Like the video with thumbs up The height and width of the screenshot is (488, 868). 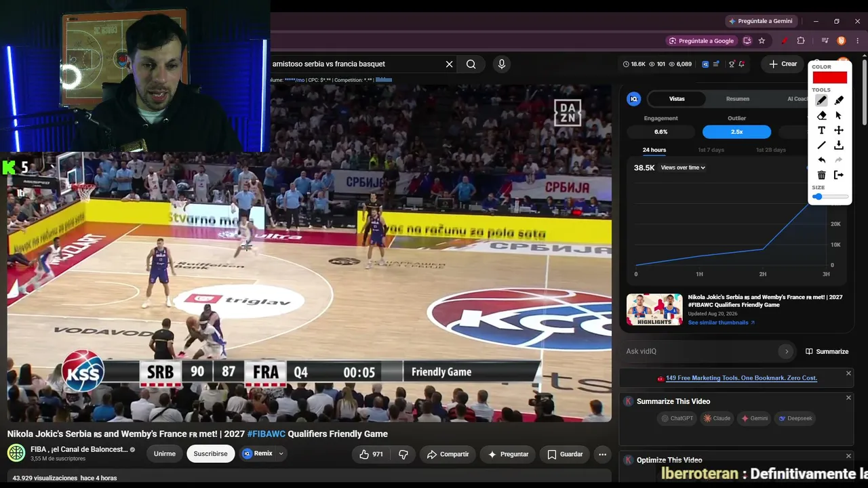pyautogui.click(x=372, y=454)
